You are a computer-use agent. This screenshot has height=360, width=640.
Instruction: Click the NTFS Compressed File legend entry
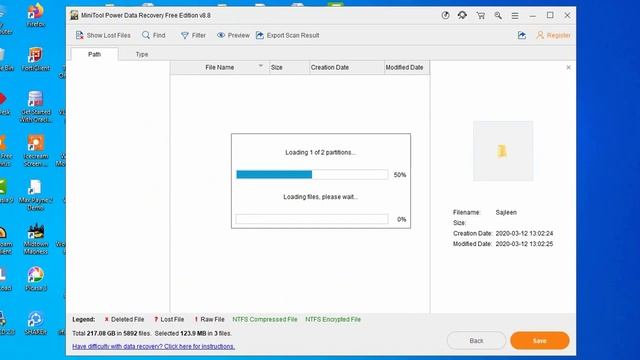tap(265, 320)
